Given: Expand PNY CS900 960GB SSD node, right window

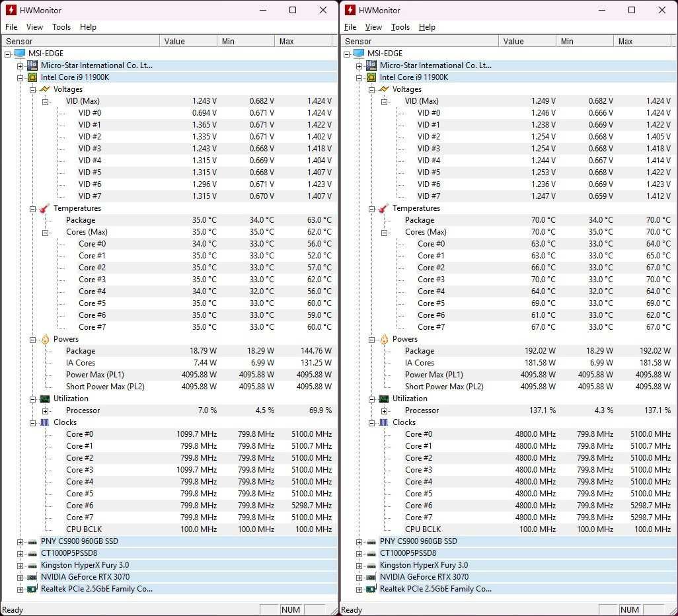Looking at the screenshot, I should [359, 542].
